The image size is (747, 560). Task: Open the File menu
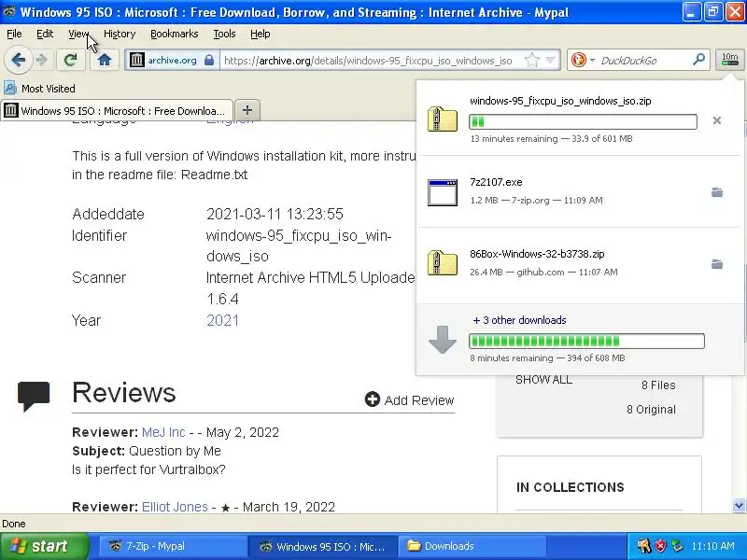pos(14,34)
